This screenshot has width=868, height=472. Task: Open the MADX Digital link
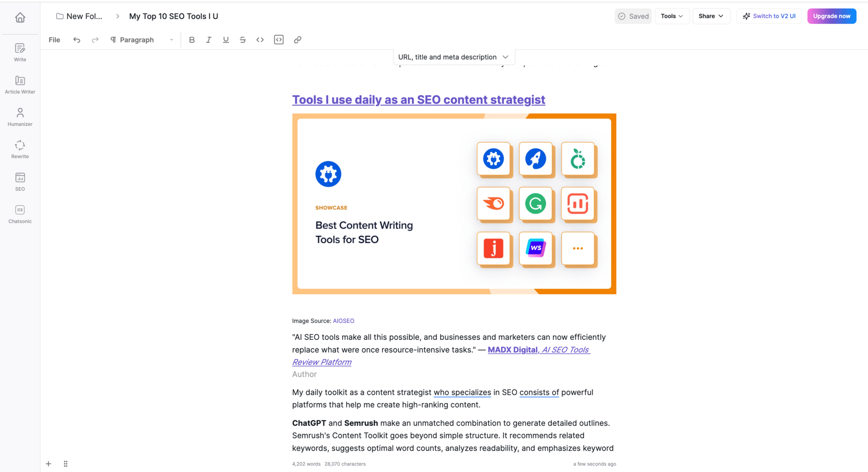pyautogui.click(x=513, y=350)
